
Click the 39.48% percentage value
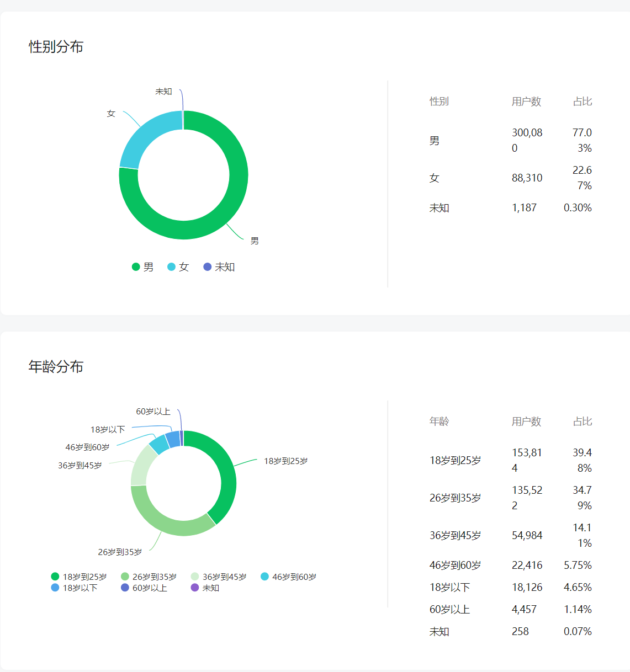(x=582, y=461)
